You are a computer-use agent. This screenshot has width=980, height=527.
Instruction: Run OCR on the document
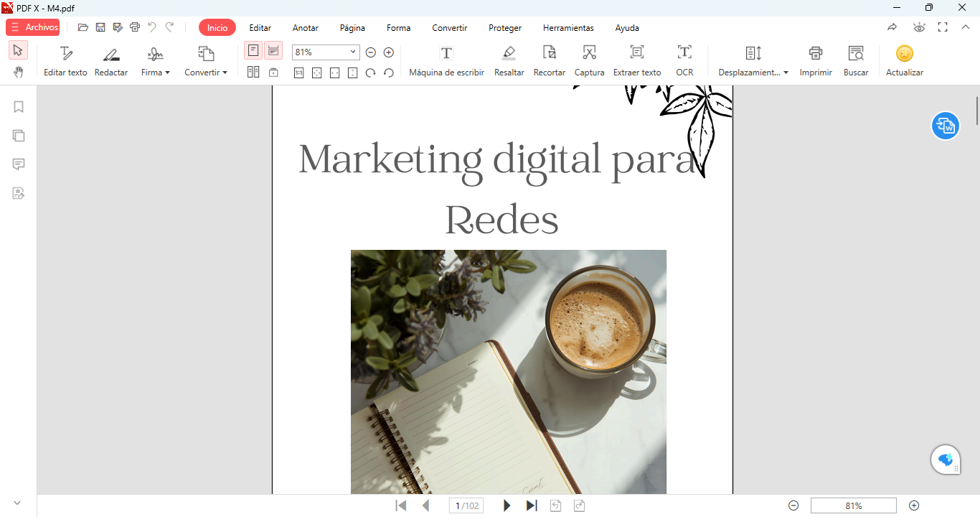(x=684, y=60)
